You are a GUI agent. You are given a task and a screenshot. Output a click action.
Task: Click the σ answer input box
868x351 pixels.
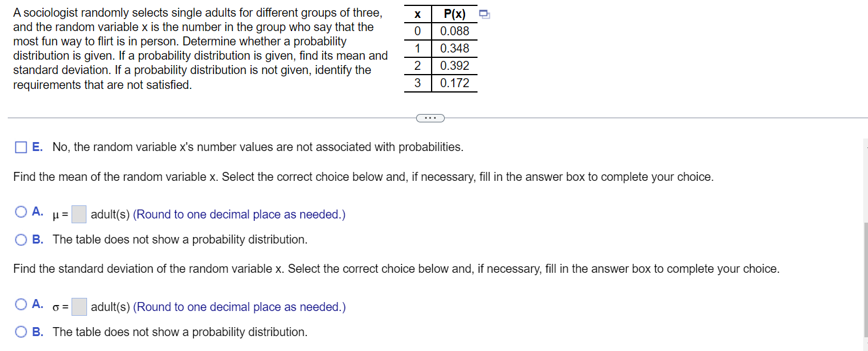[x=78, y=306]
